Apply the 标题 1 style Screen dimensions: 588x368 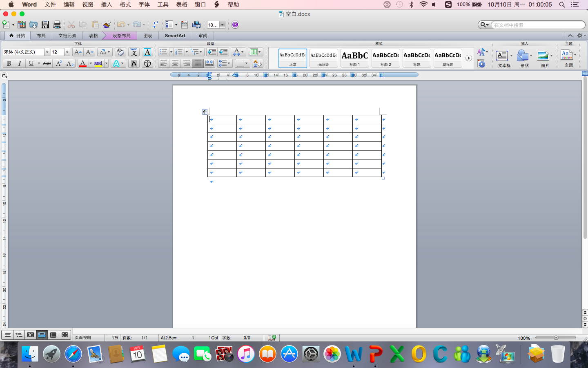[x=354, y=58]
